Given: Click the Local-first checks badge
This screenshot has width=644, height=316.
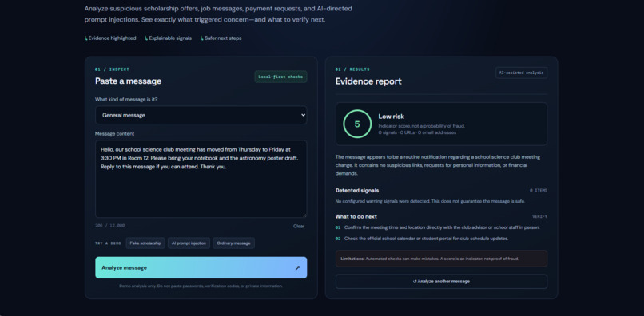Looking at the screenshot, I should [280, 77].
